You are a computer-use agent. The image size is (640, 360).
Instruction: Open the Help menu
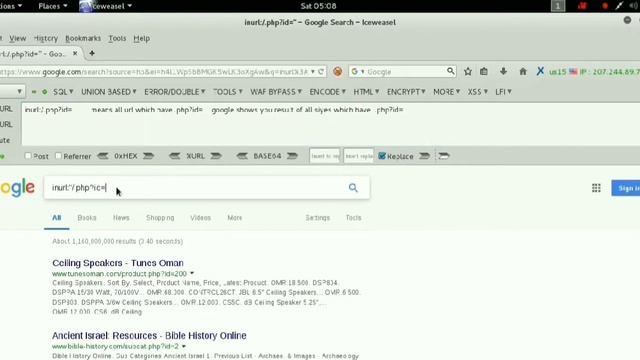tap(142, 38)
